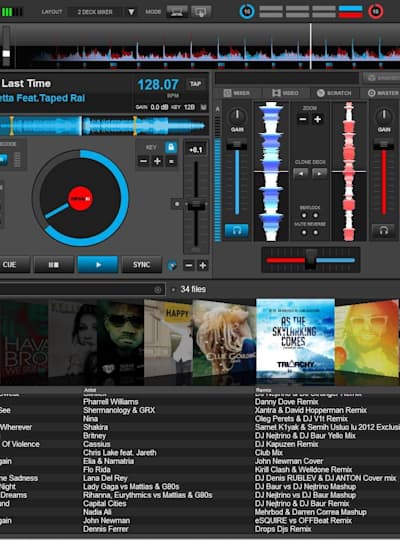Screen dimensions: 400x540
Task: Click the top song position waveform strip
Action: (207, 46)
